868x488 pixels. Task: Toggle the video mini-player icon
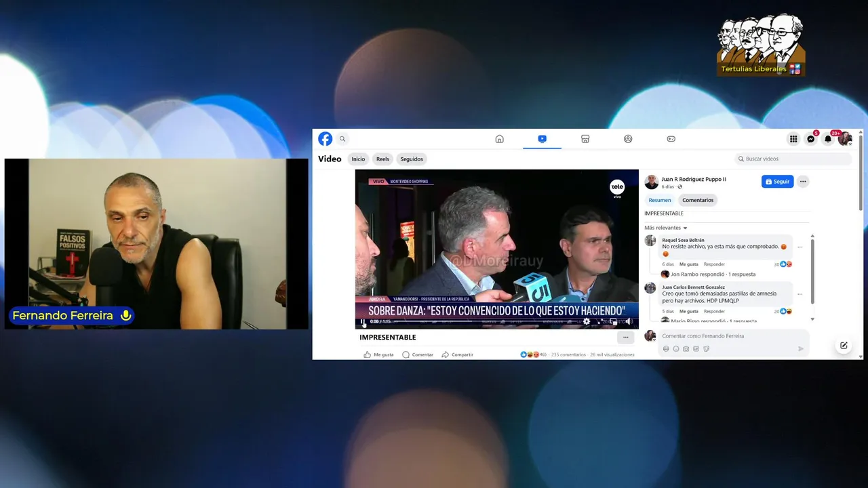[614, 321]
